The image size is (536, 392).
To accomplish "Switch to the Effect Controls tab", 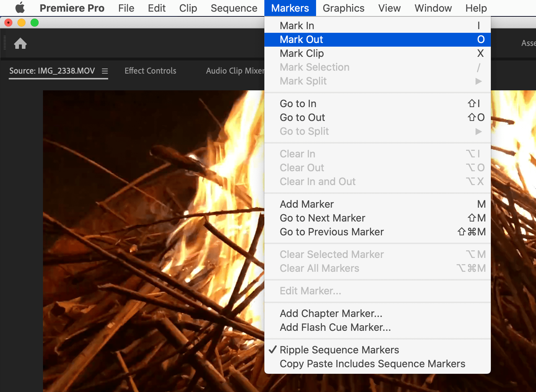I will point(150,71).
